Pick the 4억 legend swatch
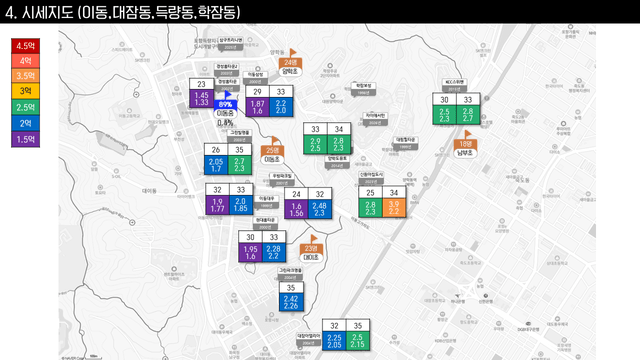640x360 pixels. coord(25,61)
